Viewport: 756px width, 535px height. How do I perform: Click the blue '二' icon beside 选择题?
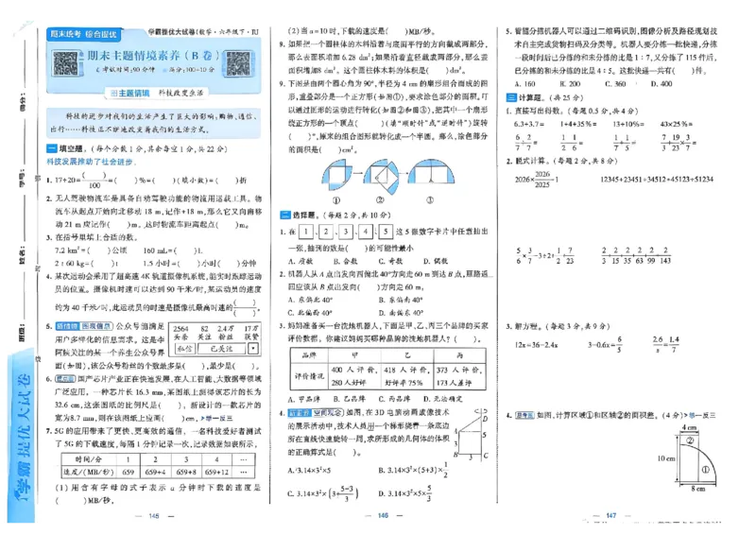click(285, 215)
